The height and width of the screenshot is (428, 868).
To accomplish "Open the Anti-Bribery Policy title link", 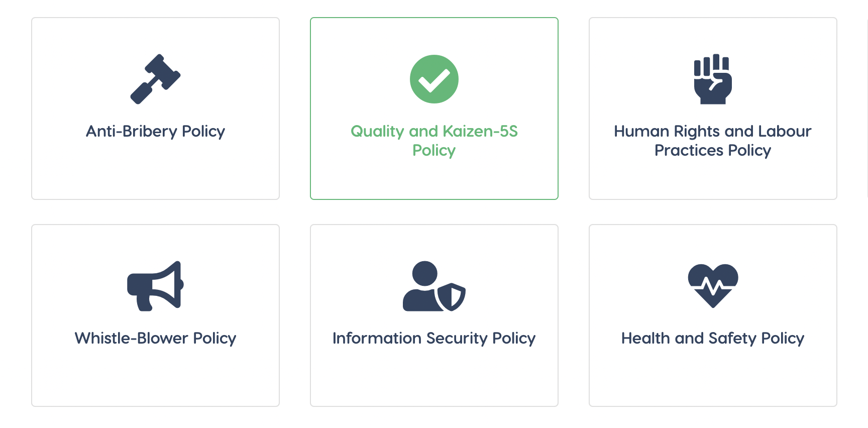I will pos(155,131).
